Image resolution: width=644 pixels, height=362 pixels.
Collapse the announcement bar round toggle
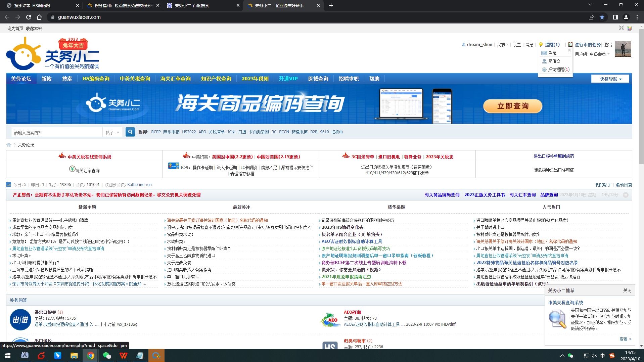pyautogui.click(x=626, y=195)
